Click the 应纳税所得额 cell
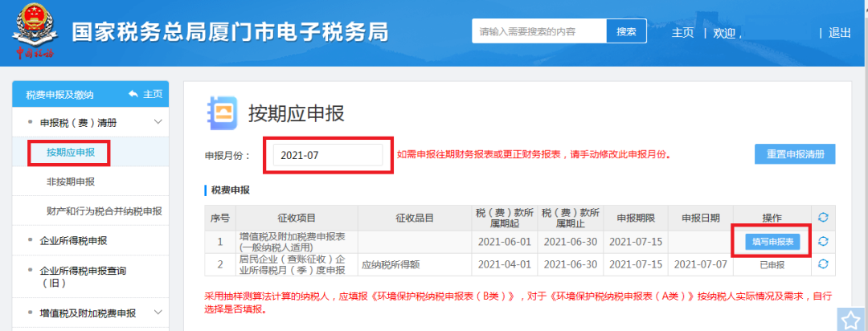Viewport: 868px width, 331px height. [x=391, y=264]
